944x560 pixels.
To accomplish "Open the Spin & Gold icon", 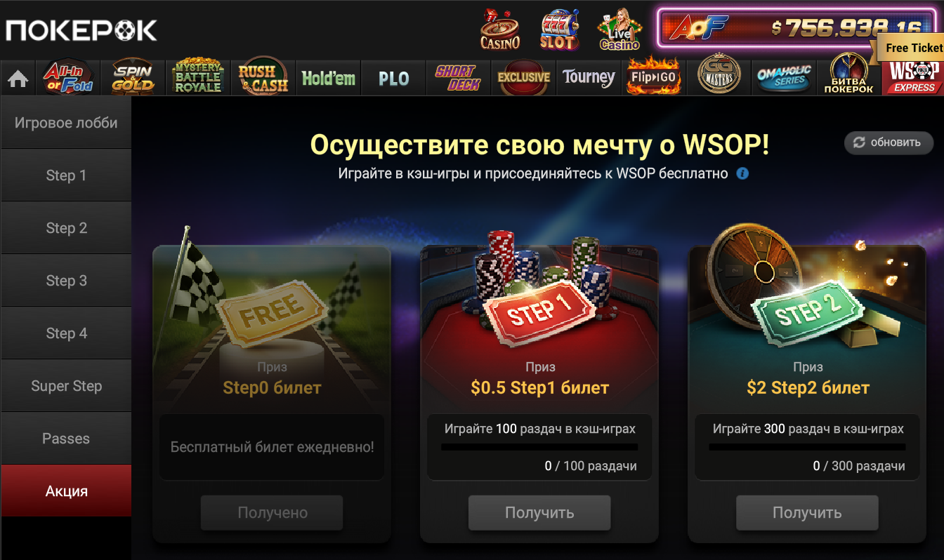I will 132,77.
